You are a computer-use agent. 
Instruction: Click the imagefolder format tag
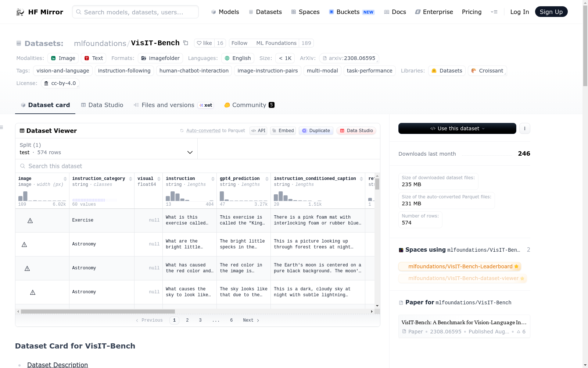tap(160, 58)
